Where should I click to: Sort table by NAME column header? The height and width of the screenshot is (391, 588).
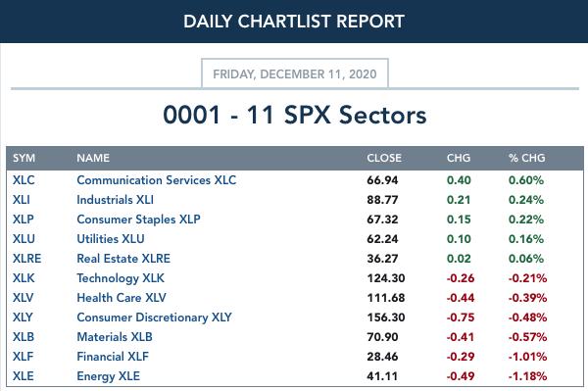point(93,158)
